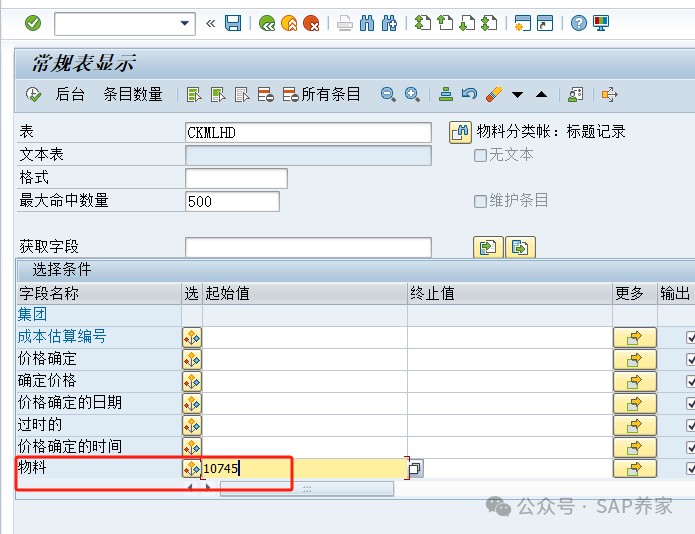
Task: Click the orange Exit icon
Action: pos(289,23)
